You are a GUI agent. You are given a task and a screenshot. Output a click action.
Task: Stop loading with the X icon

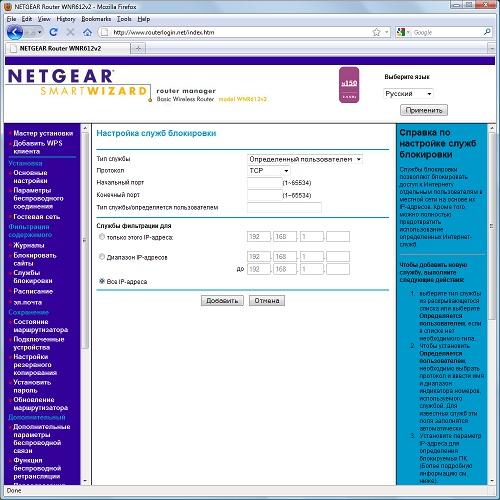coord(70,32)
